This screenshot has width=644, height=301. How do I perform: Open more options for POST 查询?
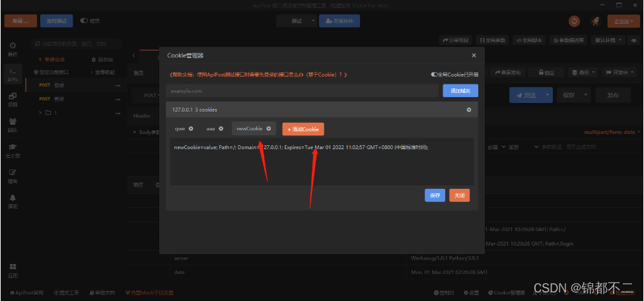[x=118, y=99]
